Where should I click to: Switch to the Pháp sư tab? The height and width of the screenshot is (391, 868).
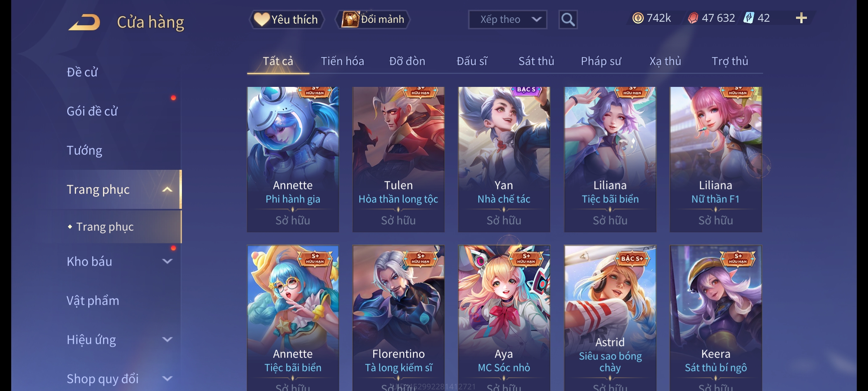[x=601, y=61]
